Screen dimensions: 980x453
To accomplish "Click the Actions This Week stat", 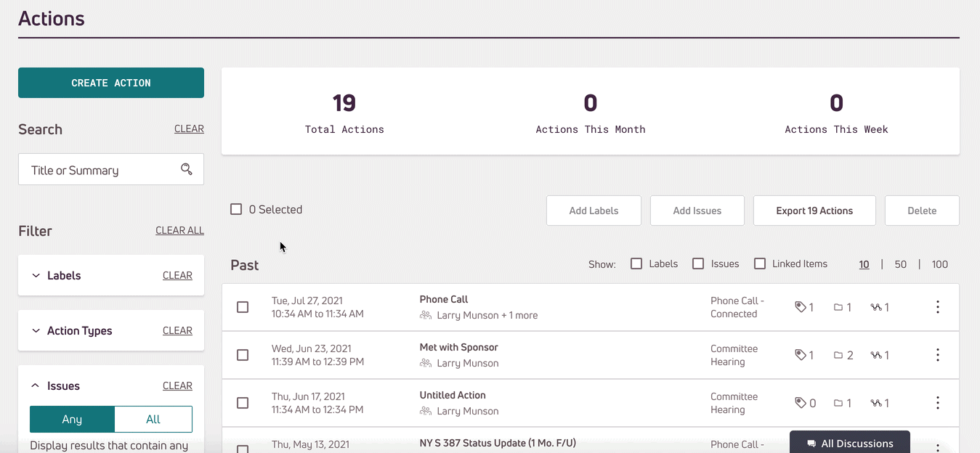I will tap(836, 113).
